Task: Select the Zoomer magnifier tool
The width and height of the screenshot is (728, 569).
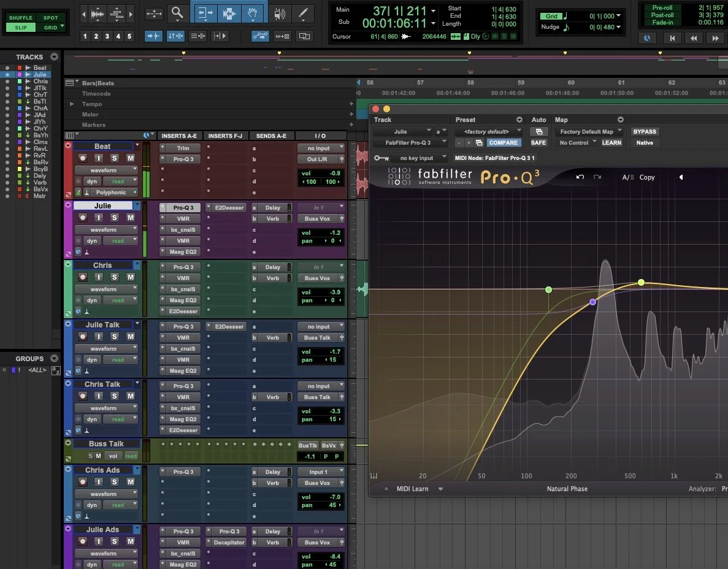Action: click(177, 13)
